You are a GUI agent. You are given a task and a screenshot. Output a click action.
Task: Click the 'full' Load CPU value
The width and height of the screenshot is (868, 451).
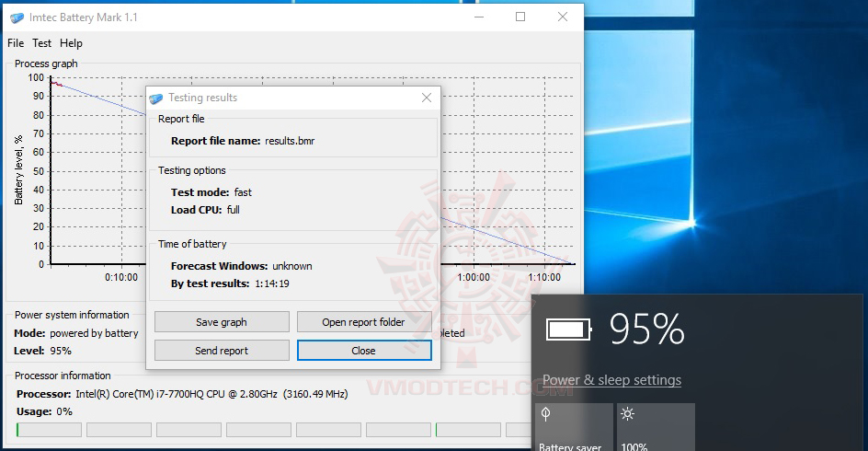click(x=233, y=210)
